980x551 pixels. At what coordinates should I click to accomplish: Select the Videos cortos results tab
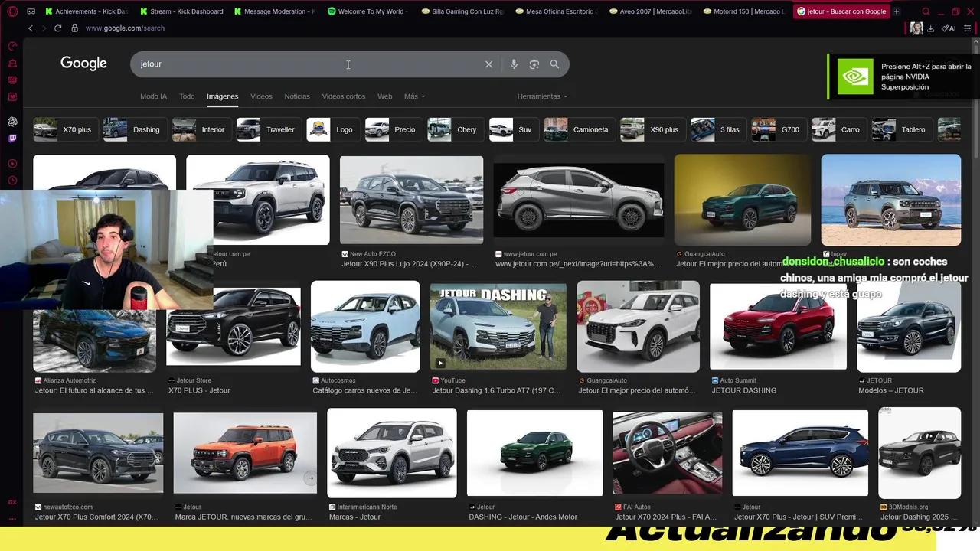click(x=344, y=96)
